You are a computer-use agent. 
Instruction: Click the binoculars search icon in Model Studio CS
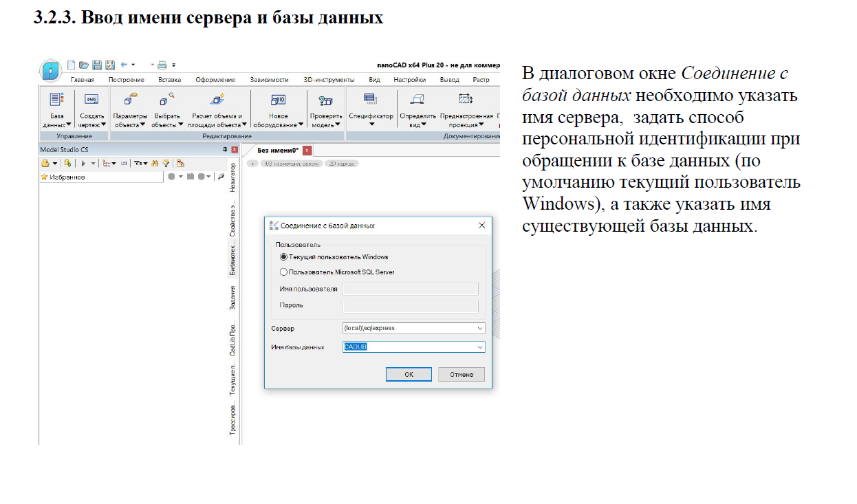tap(155, 163)
